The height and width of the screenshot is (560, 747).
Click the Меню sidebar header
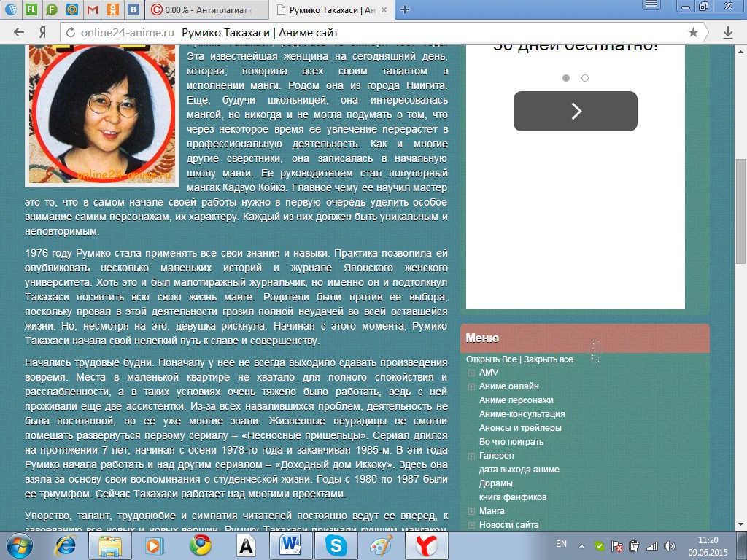point(585,338)
